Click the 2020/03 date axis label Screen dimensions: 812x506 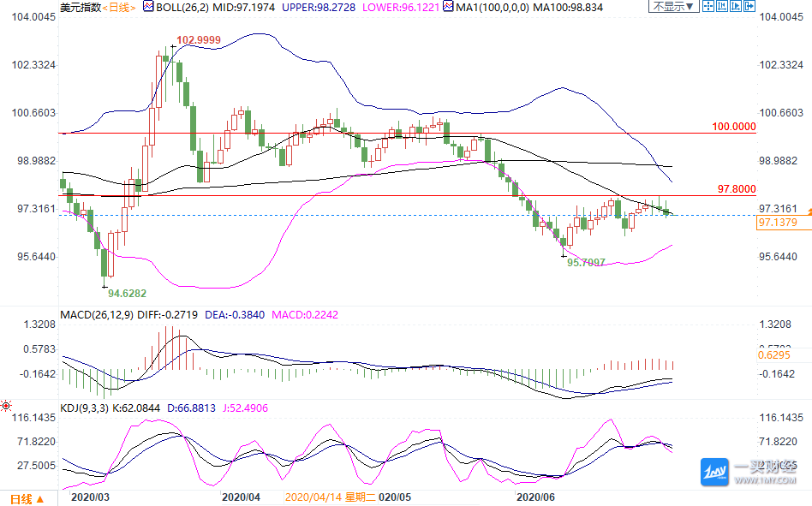point(90,497)
